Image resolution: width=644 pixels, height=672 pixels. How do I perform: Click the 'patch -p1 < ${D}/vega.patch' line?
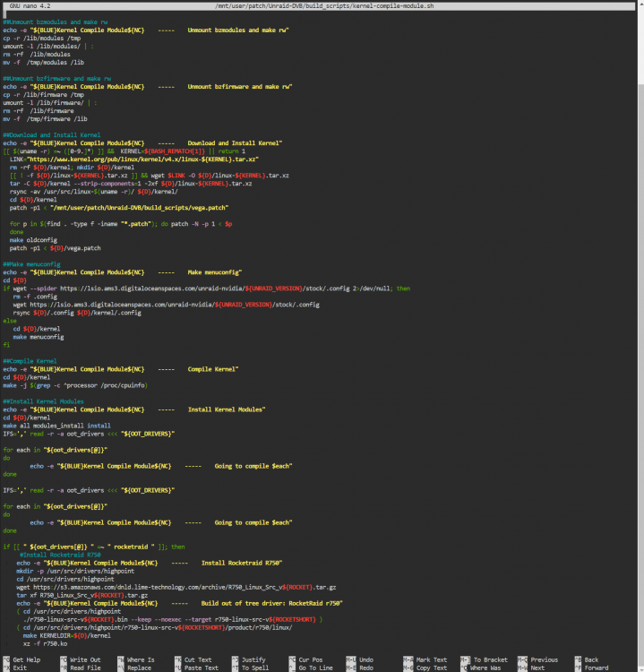[55, 248]
